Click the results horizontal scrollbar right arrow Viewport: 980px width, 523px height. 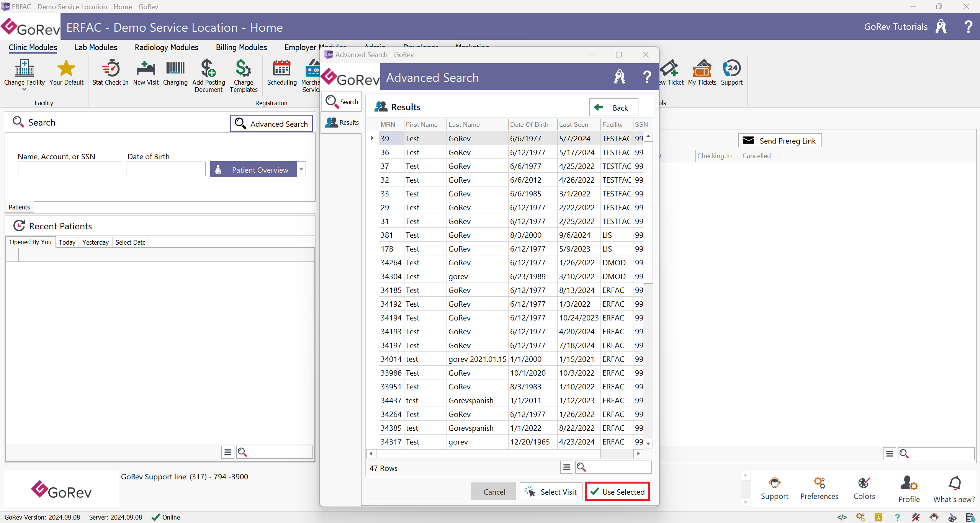[x=638, y=453]
